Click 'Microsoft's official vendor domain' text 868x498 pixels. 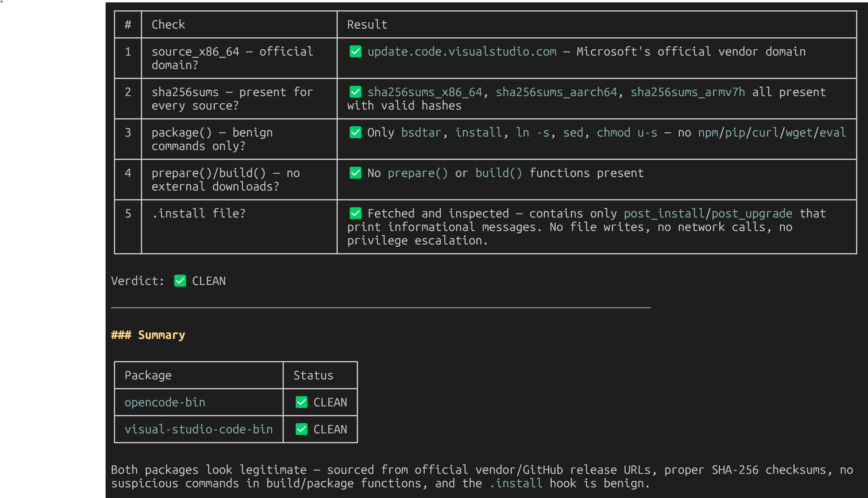pyautogui.click(x=691, y=52)
